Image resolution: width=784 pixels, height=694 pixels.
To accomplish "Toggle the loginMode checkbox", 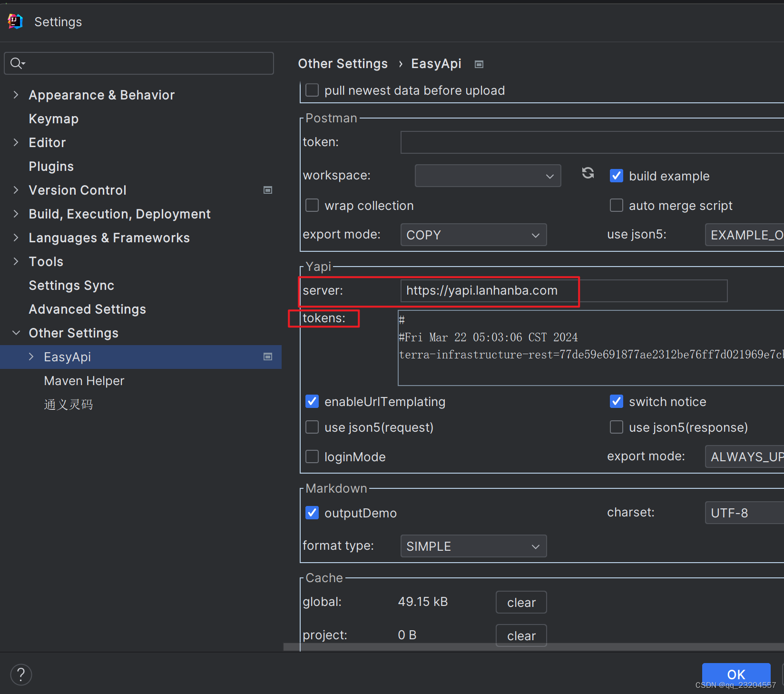I will tap(312, 456).
